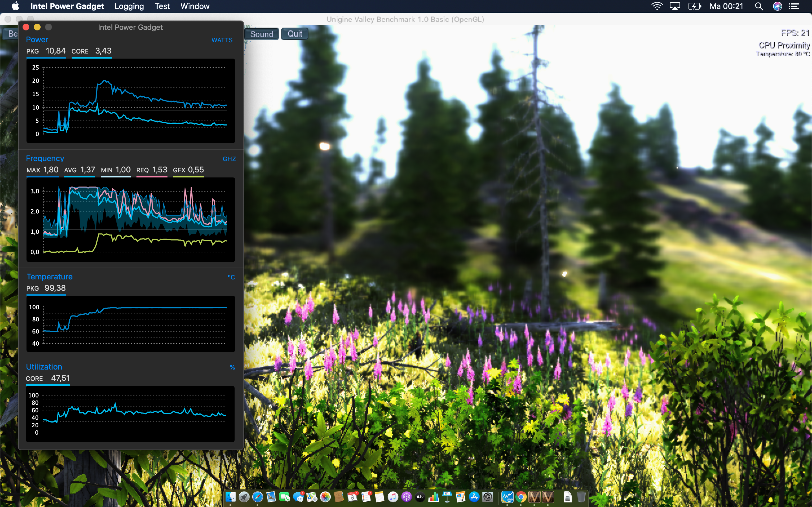Viewport: 812px width, 507px height.
Task: Launch Google Chrome from the dock
Action: pyautogui.click(x=521, y=497)
